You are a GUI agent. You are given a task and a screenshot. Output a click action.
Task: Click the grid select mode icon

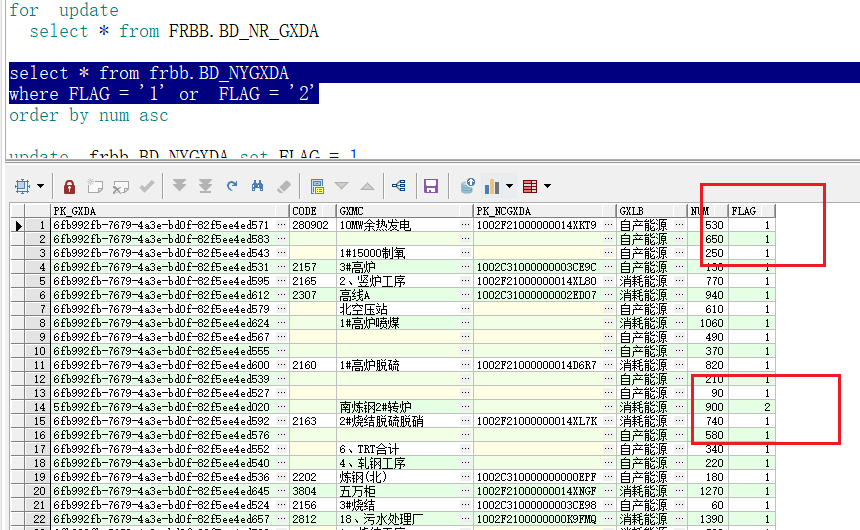tap(22, 187)
